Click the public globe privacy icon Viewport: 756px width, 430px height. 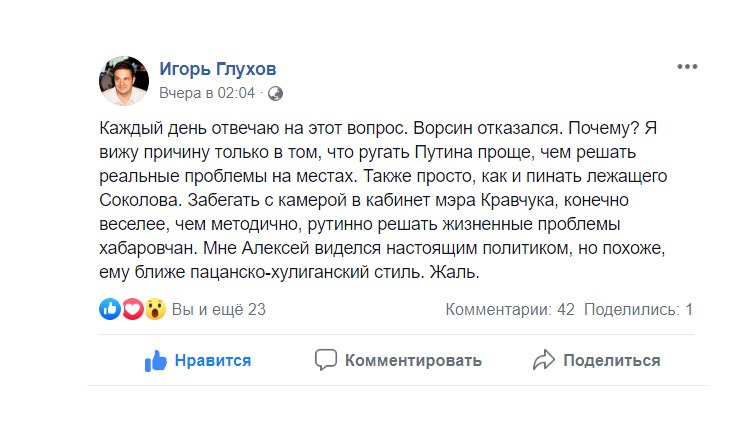(x=275, y=93)
